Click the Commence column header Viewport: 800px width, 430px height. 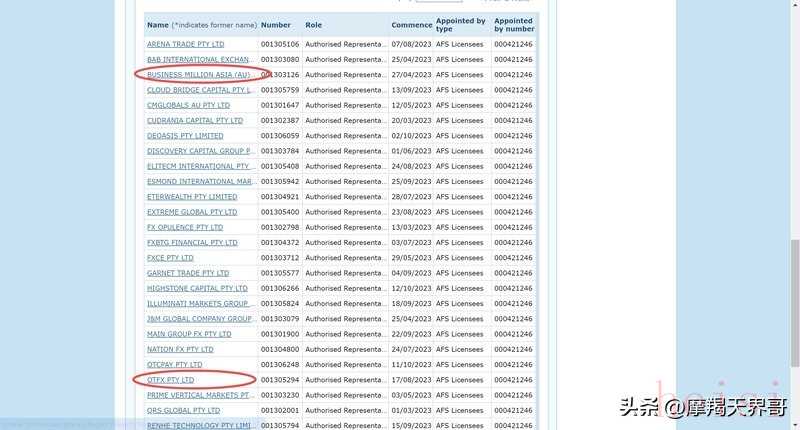pos(411,24)
